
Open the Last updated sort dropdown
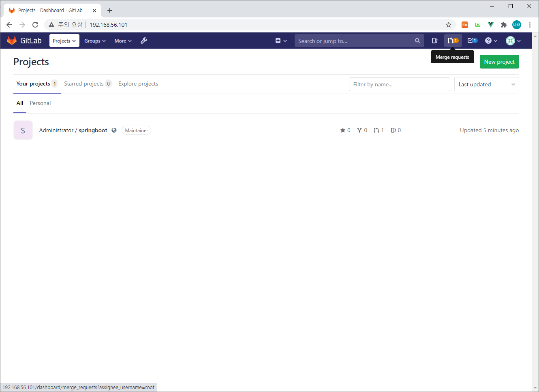[487, 84]
